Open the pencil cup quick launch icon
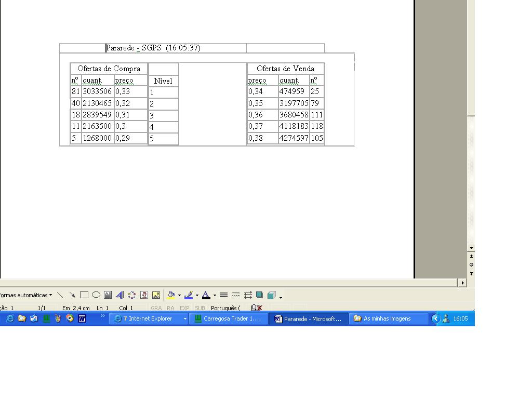 (58, 318)
